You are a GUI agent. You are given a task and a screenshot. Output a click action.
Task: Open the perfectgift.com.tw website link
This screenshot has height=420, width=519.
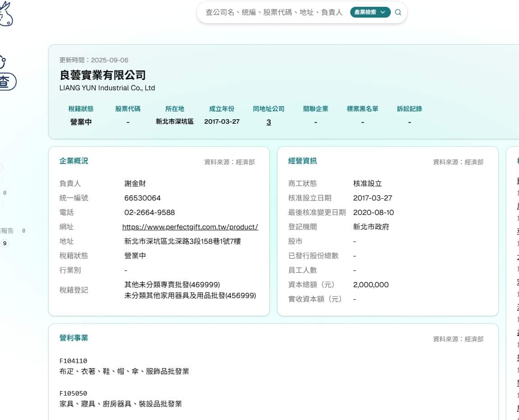[190, 227]
